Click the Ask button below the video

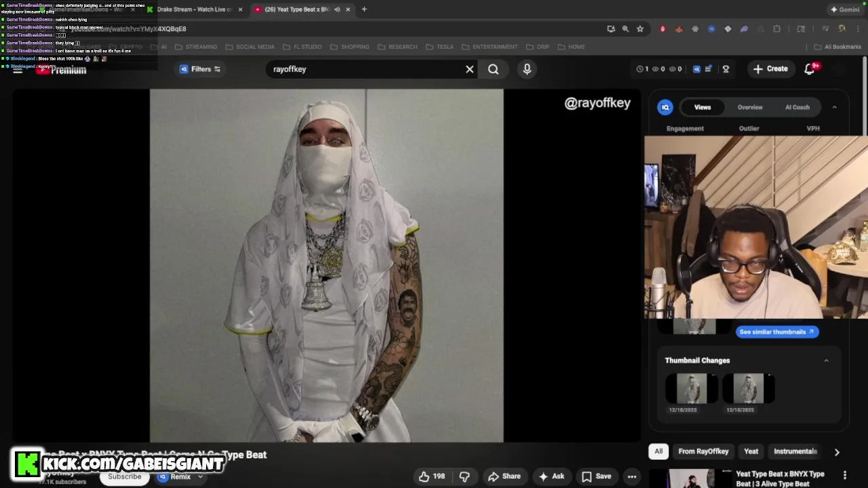click(x=551, y=476)
